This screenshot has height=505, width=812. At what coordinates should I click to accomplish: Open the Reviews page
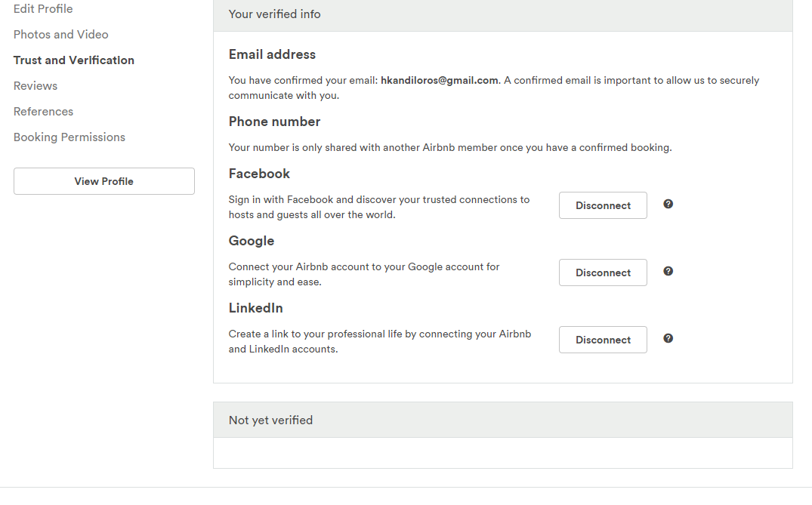click(x=36, y=86)
